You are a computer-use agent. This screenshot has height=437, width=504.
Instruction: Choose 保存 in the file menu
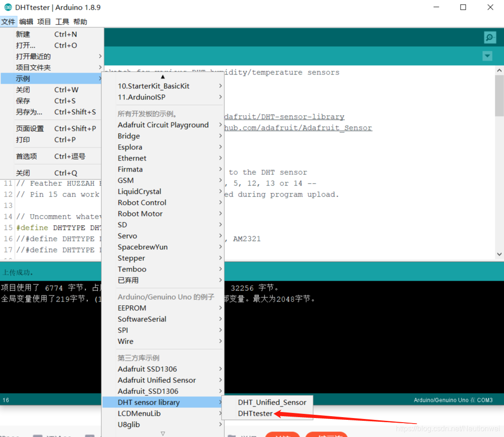[52, 101]
